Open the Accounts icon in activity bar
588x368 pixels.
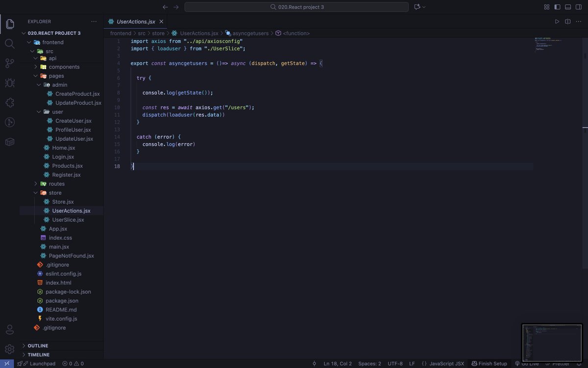tap(10, 329)
